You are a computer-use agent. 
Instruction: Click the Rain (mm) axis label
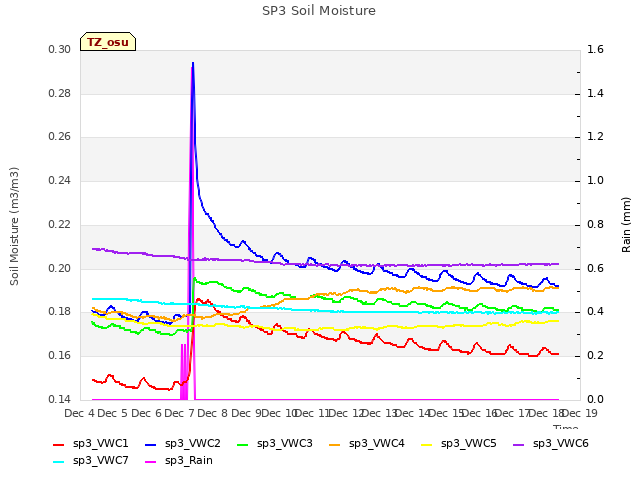[626, 225]
